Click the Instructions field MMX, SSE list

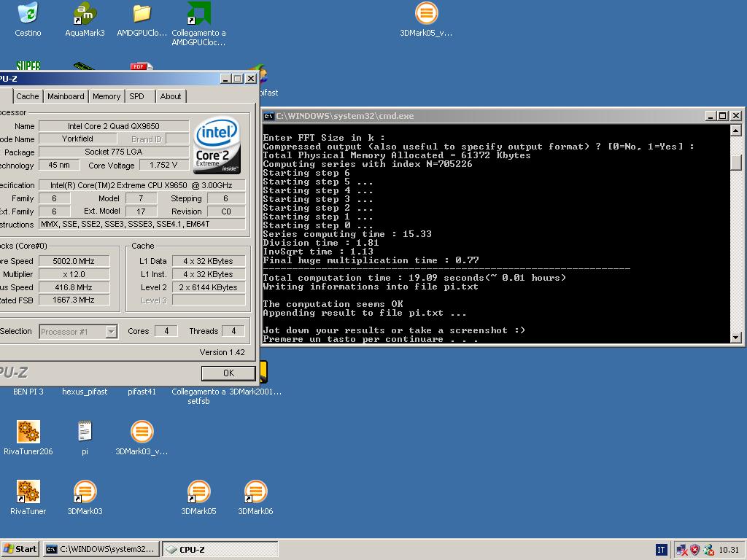pos(142,224)
